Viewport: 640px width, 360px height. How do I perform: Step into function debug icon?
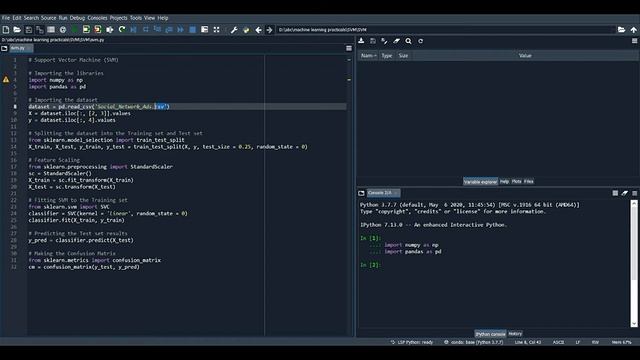(x=157, y=29)
